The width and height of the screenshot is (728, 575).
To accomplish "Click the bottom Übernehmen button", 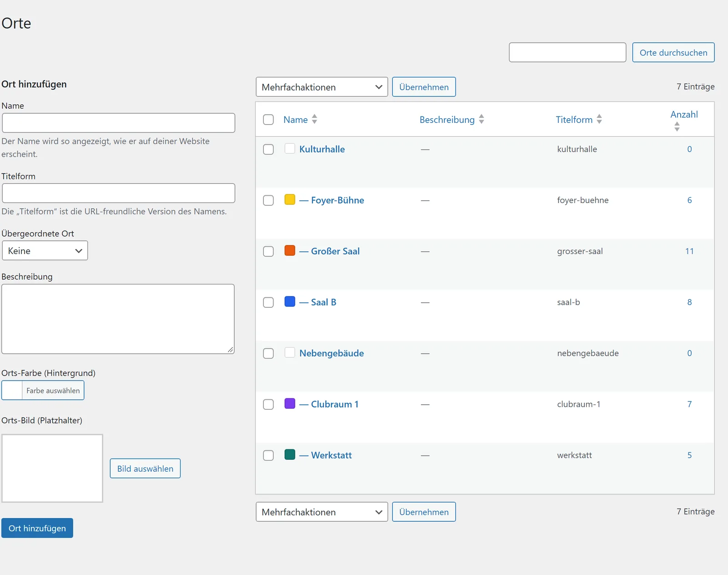I will (424, 512).
